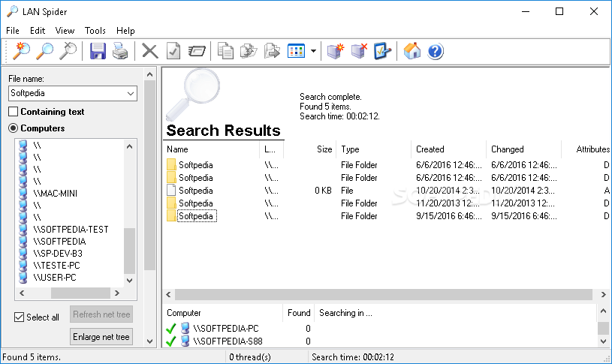Select \\SP-DEV-B3 in the computers list
This screenshot has width=612, height=364.
coord(58,254)
